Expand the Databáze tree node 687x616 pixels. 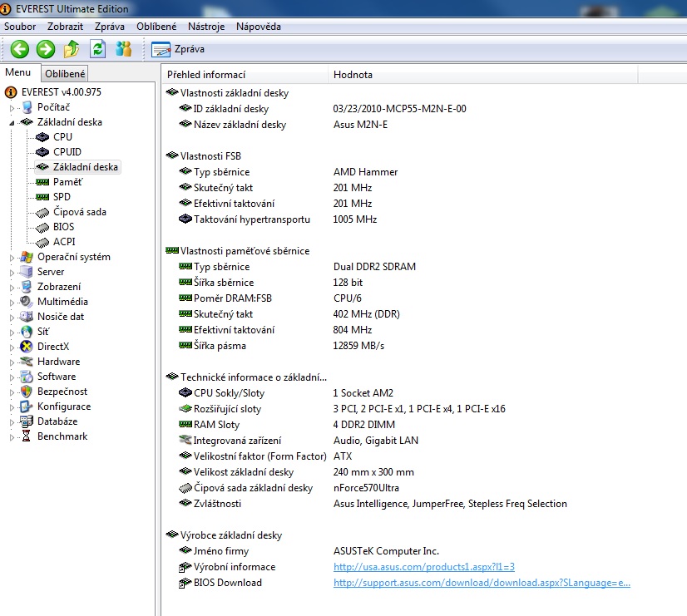point(12,422)
